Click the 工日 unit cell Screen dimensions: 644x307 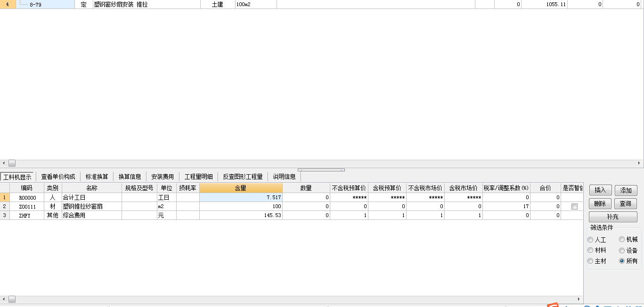coord(166,198)
